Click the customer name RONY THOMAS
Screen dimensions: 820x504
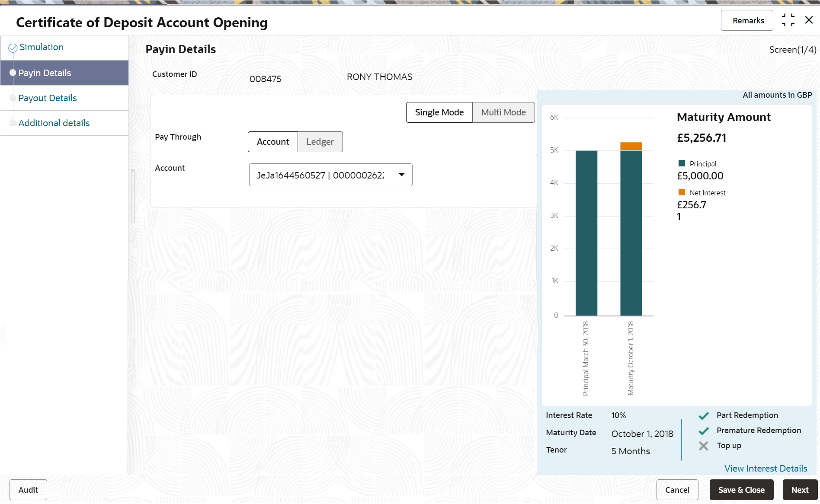click(x=380, y=77)
